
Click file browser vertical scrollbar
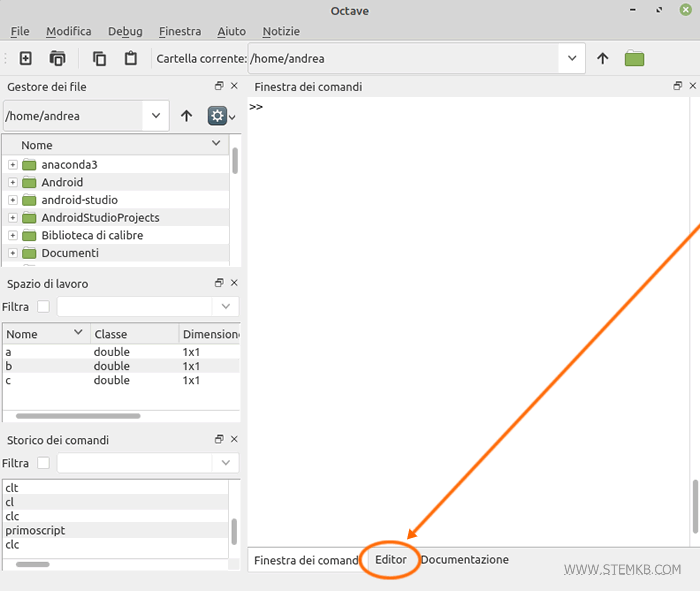point(235,161)
